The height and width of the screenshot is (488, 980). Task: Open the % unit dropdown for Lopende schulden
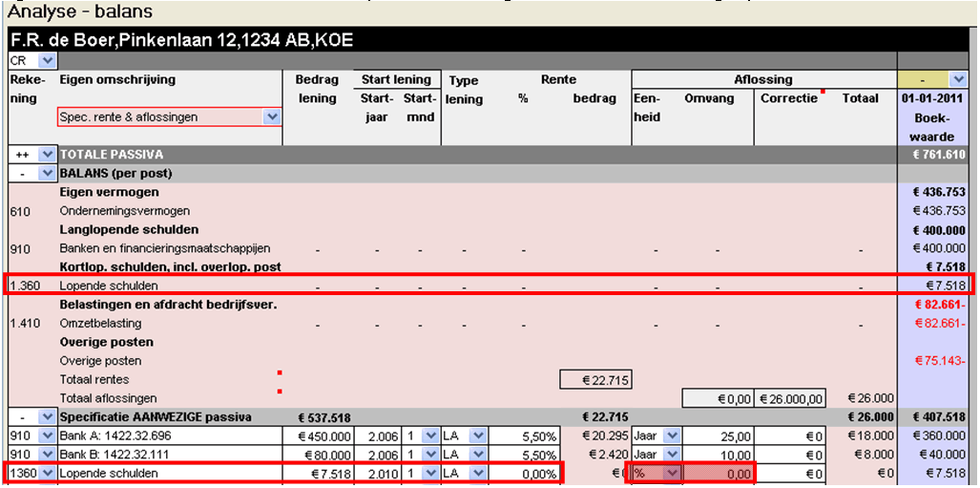click(x=671, y=473)
